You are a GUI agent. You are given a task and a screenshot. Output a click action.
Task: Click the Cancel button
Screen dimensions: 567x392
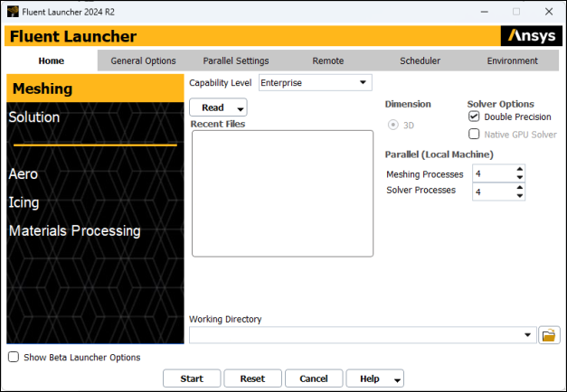(314, 378)
